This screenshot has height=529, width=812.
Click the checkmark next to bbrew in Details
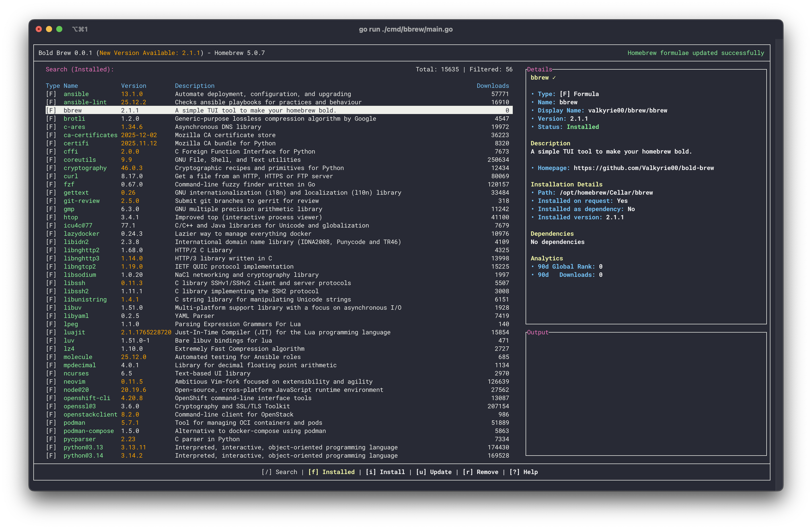tap(554, 78)
